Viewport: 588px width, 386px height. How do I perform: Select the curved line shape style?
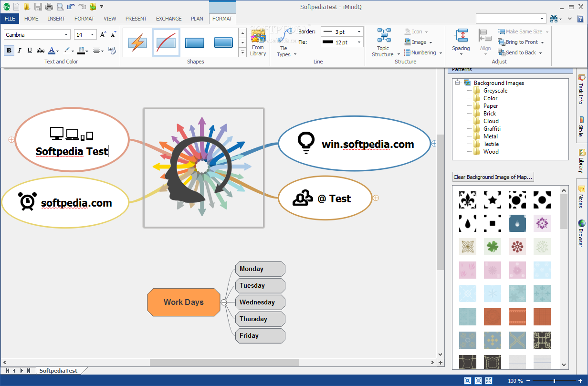(166, 43)
